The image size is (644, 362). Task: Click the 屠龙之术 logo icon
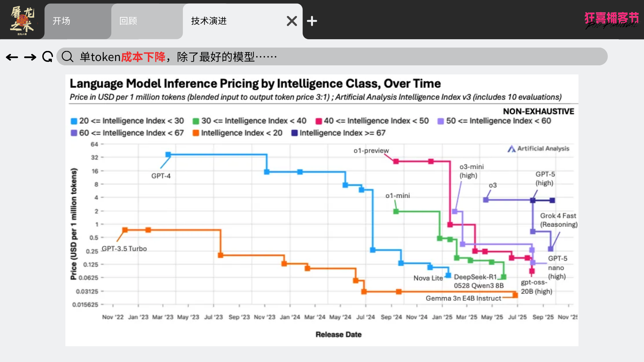(x=22, y=21)
